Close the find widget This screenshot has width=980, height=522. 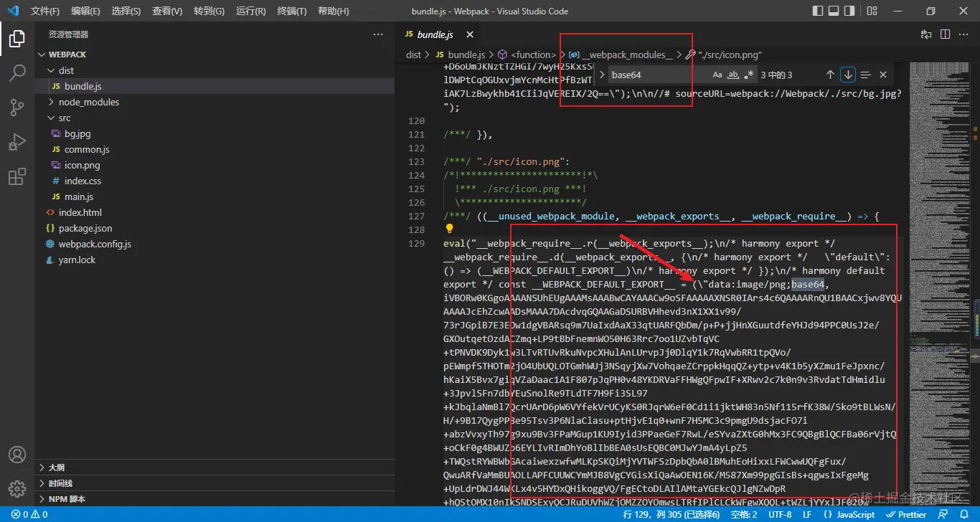(883, 75)
